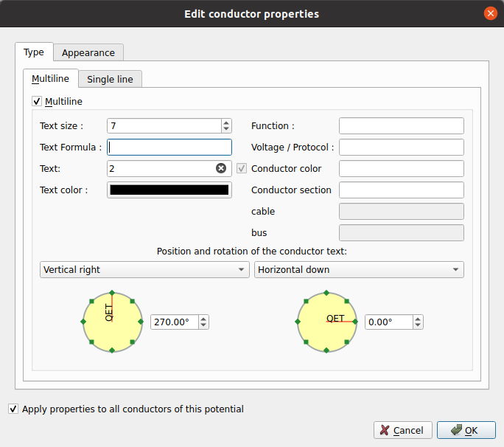
Task: Close the Edit conductor properties dialog
Action: 490,13
